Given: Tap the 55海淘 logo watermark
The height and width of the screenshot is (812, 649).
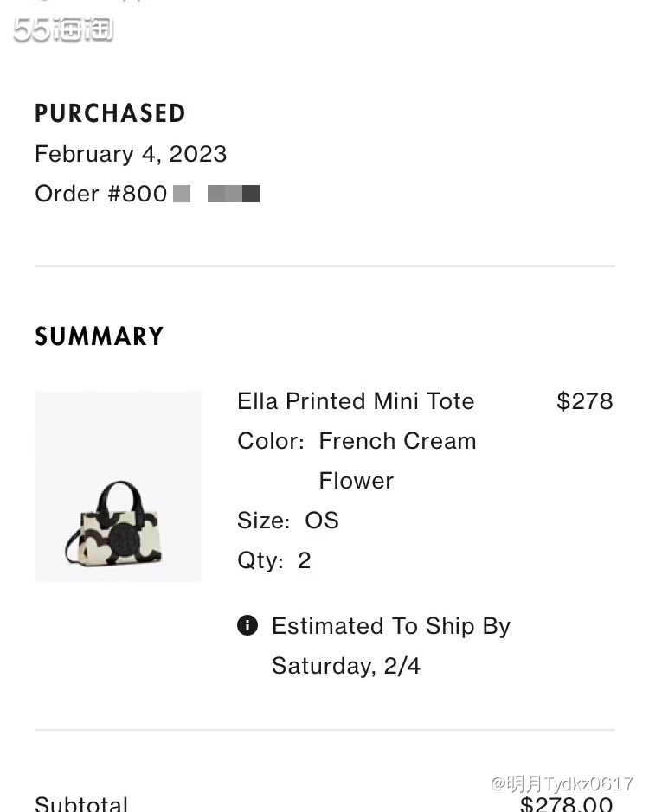Looking at the screenshot, I should [63, 30].
